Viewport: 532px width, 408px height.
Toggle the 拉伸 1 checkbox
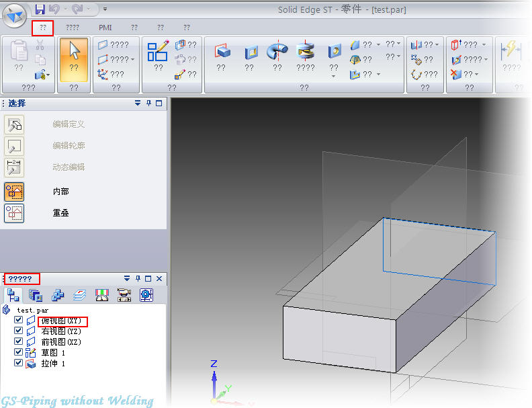(x=18, y=363)
